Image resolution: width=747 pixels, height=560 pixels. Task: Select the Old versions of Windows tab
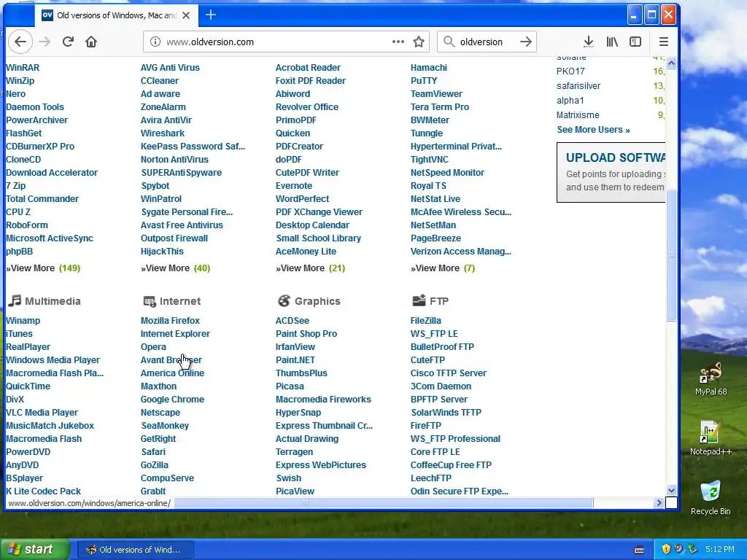pos(116,15)
